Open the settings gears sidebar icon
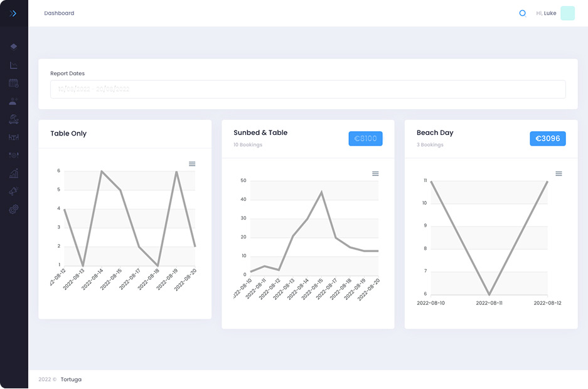588x389 pixels. [x=14, y=209]
